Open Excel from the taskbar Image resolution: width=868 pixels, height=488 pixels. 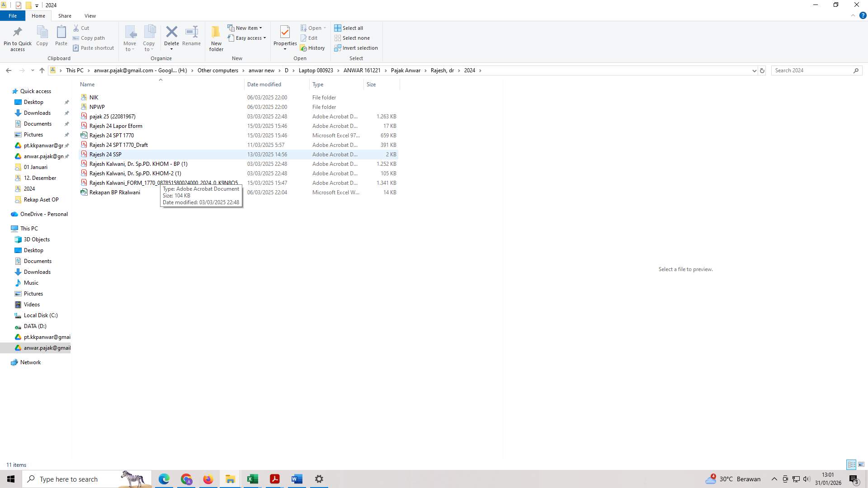click(252, 479)
